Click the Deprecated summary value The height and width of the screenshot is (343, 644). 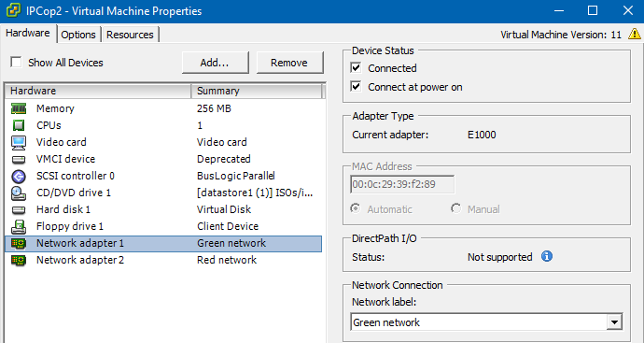(x=224, y=159)
